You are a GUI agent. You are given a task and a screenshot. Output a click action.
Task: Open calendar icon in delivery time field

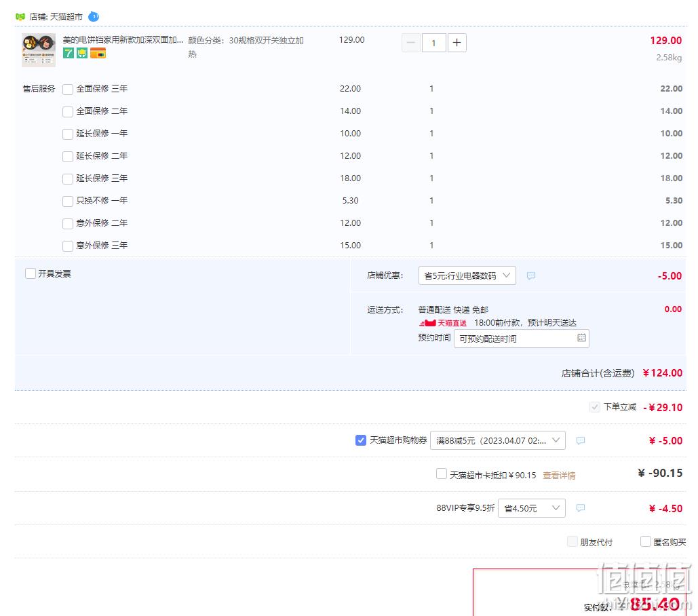[581, 338]
